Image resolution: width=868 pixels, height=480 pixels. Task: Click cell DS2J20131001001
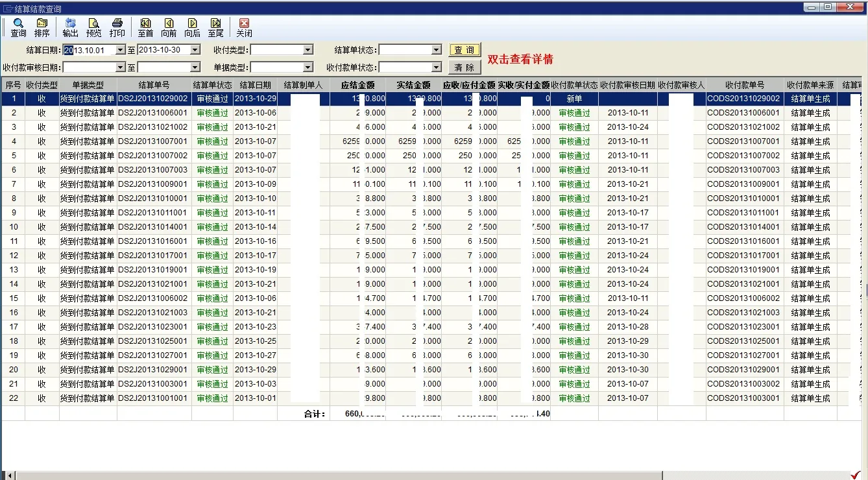pos(153,398)
